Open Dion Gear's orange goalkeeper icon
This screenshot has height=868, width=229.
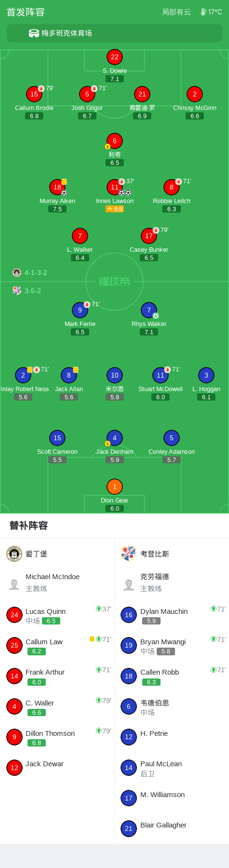point(115,487)
